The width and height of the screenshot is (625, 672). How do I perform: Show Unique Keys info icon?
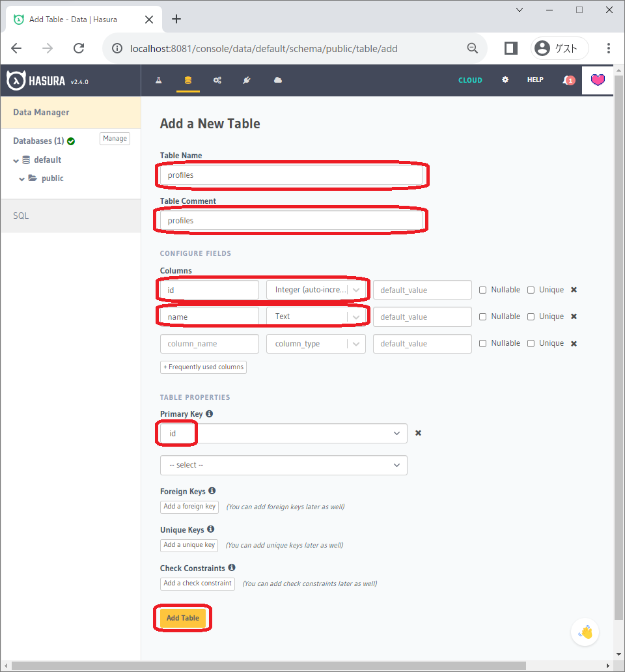[211, 529]
